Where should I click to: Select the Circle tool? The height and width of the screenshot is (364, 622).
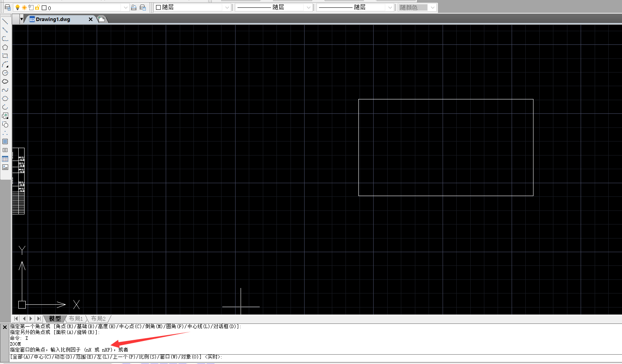point(5,73)
